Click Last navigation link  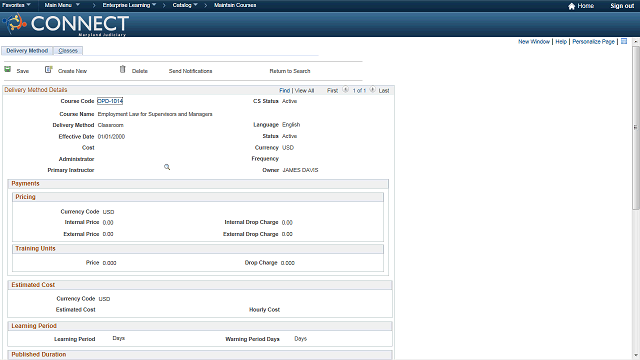click(x=384, y=91)
